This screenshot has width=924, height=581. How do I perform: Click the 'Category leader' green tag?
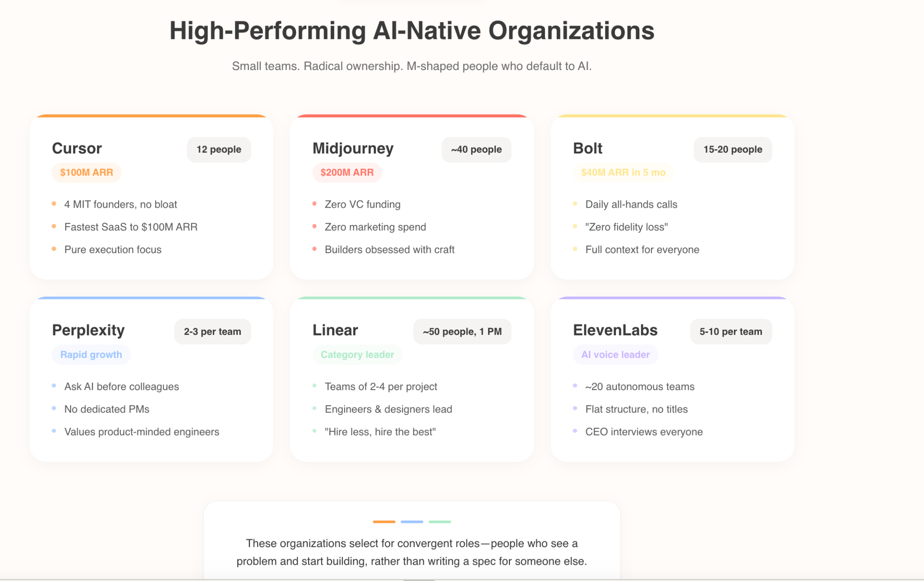pos(357,355)
